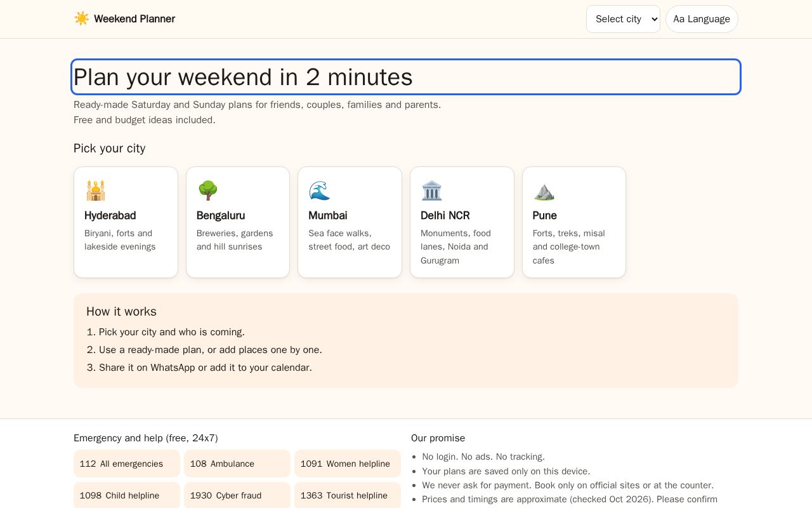Call 1098 Child helpline
Screen dimensions: 812x508
127,495
